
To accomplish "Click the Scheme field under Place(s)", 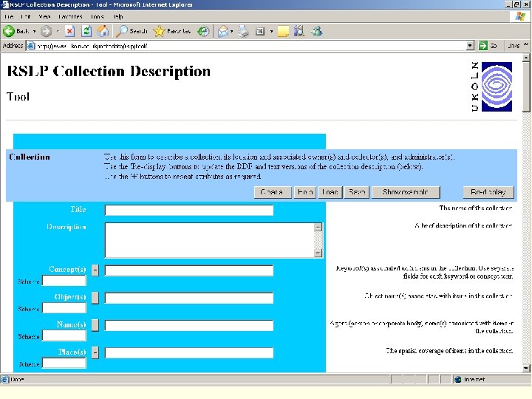I will pyautogui.click(x=64, y=363).
